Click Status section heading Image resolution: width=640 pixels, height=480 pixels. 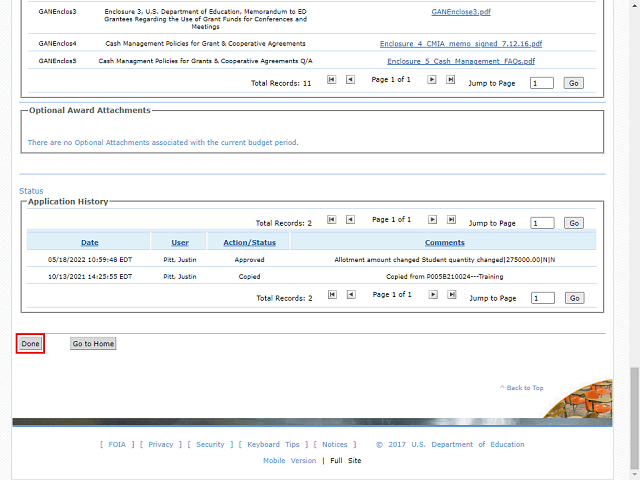pyautogui.click(x=31, y=191)
